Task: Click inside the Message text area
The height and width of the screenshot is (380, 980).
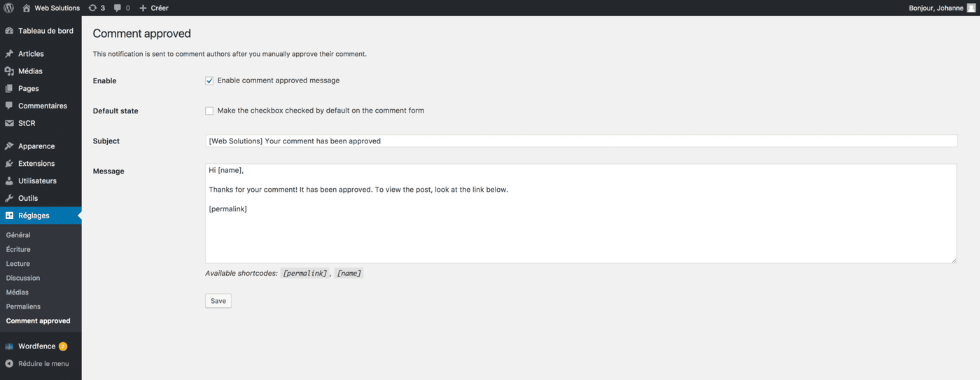Action: tap(581, 213)
